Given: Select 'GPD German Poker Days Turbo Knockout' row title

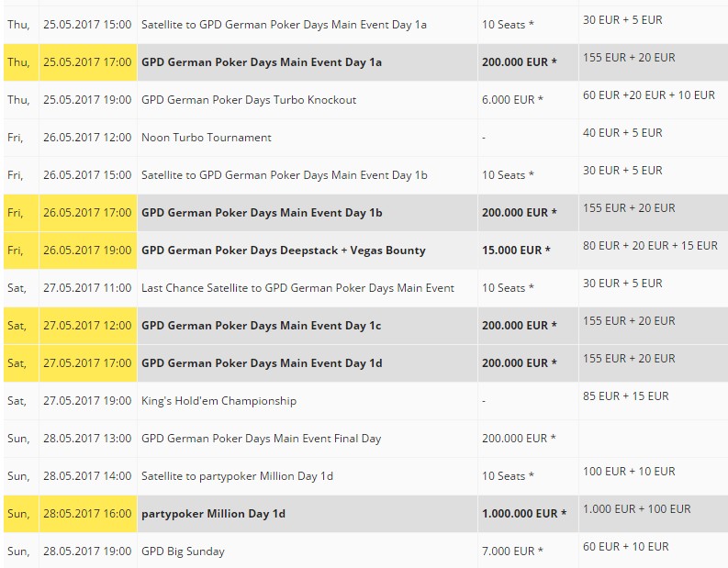Looking at the screenshot, I should (249, 100).
